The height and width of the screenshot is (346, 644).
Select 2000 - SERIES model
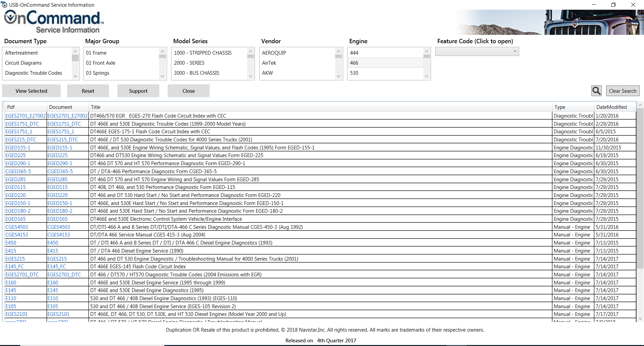tap(209, 63)
